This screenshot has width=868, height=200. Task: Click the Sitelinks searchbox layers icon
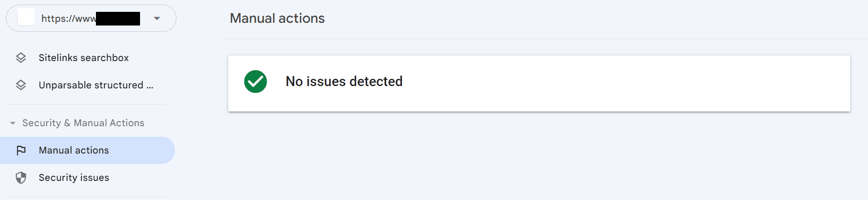point(21,58)
